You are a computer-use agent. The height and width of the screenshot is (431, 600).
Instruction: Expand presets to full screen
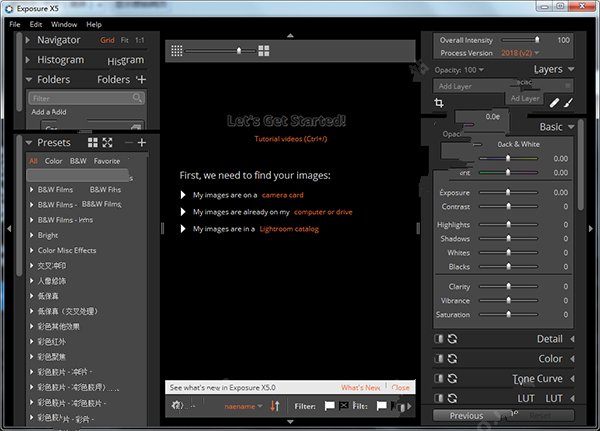(108, 143)
